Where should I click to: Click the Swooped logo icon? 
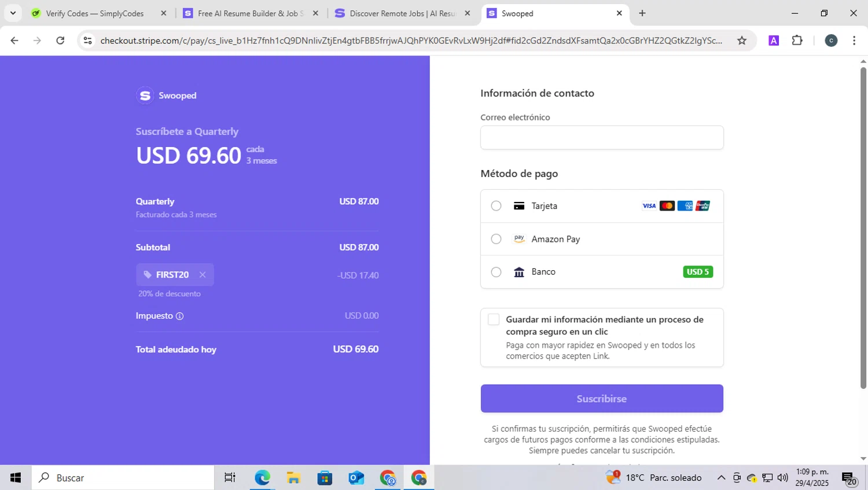point(145,95)
